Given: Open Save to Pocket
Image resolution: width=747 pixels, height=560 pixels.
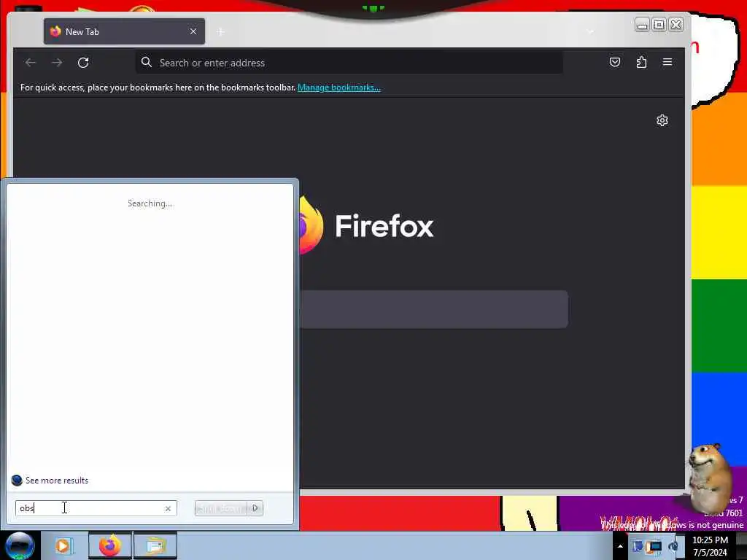Looking at the screenshot, I should [614, 62].
